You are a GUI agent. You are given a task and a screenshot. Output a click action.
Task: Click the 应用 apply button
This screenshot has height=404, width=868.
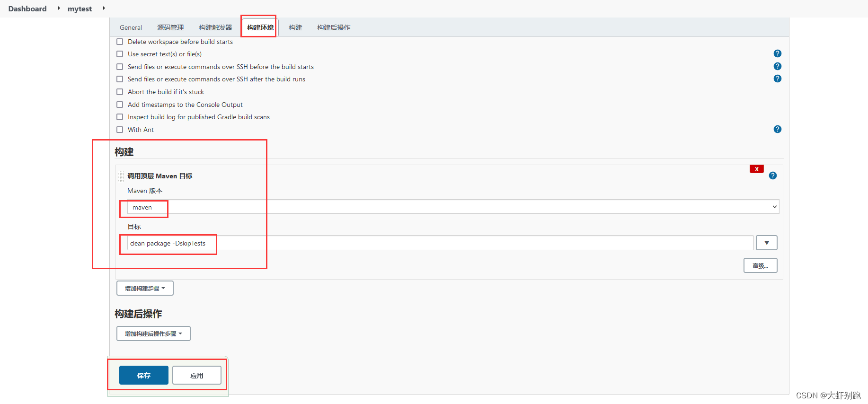click(197, 375)
